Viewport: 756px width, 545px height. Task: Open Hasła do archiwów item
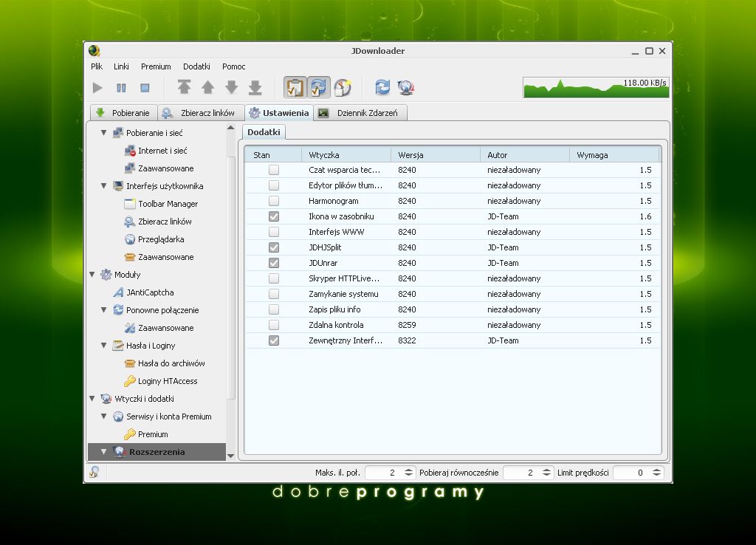click(165, 363)
